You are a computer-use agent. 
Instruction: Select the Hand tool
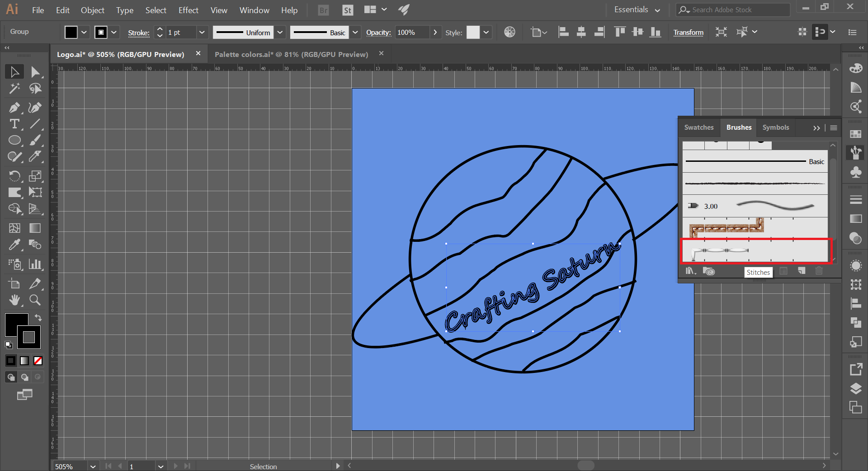[x=14, y=300]
